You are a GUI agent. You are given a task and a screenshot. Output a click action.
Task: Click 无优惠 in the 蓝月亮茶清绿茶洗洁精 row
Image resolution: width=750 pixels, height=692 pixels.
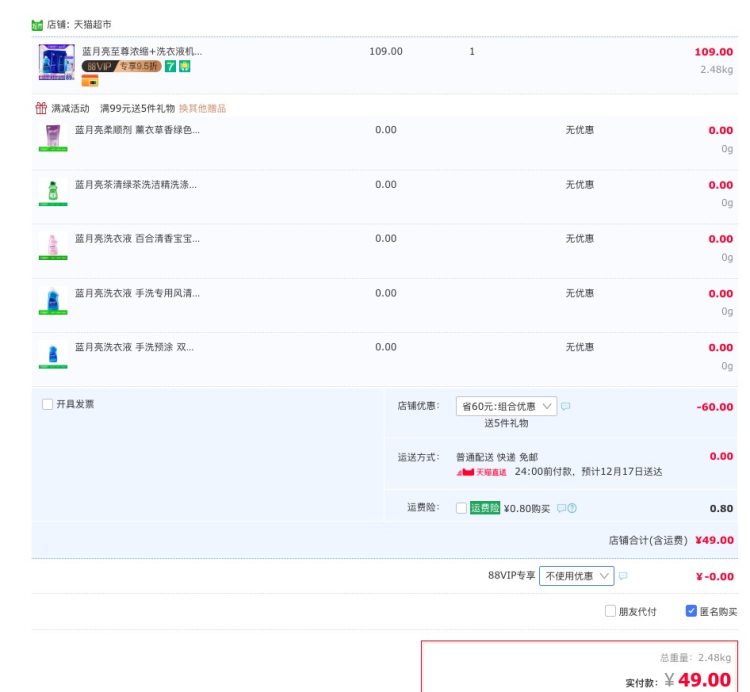pyautogui.click(x=580, y=185)
